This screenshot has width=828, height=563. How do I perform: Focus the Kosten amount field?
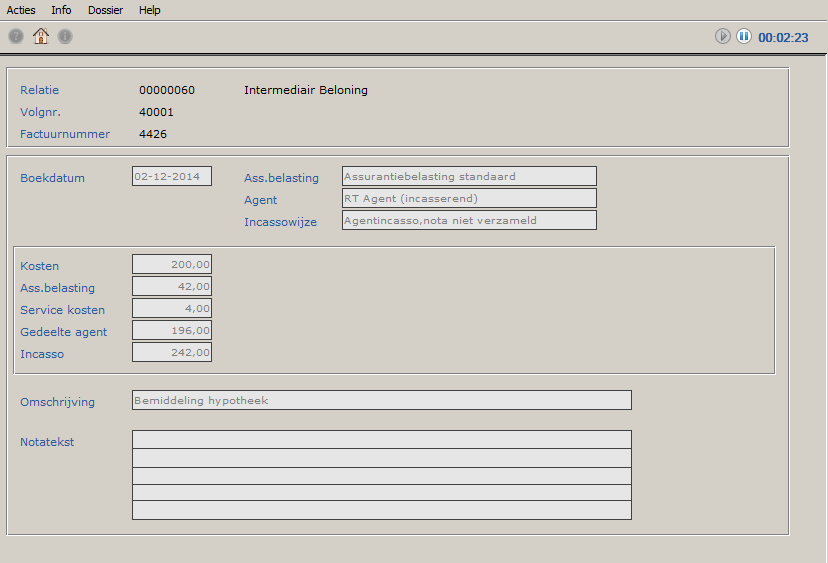coord(172,265)
